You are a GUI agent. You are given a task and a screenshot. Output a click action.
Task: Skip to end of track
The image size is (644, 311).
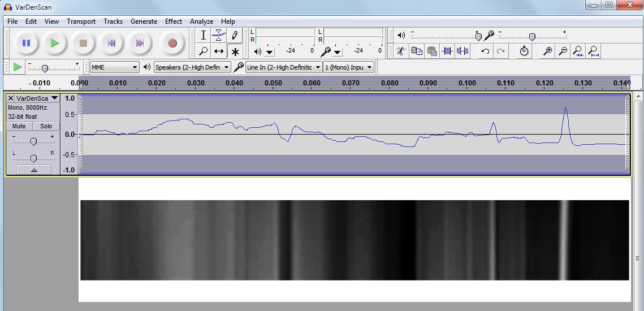click(140, 43)
